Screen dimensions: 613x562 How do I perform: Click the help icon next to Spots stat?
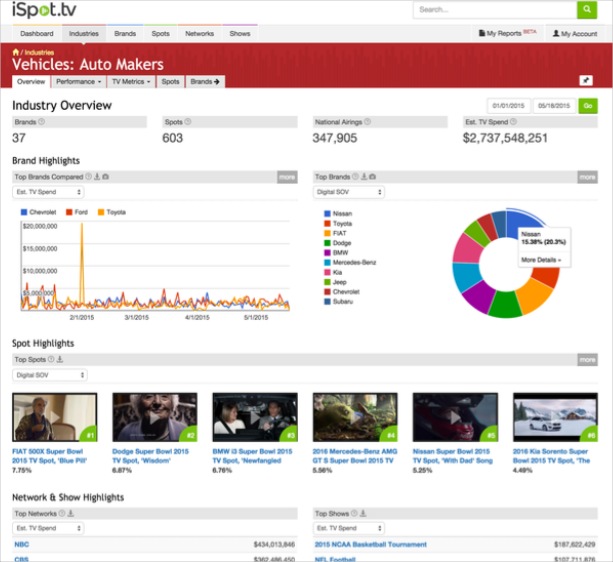point(188,122)
